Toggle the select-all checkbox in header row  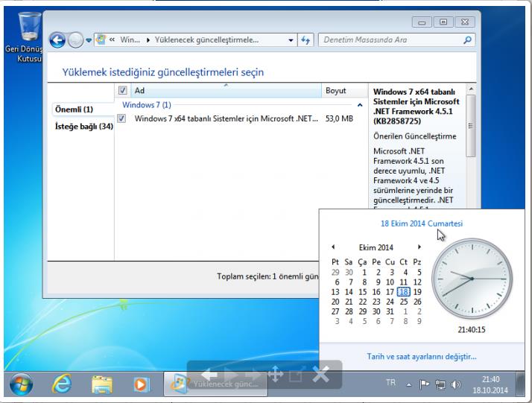122,90
